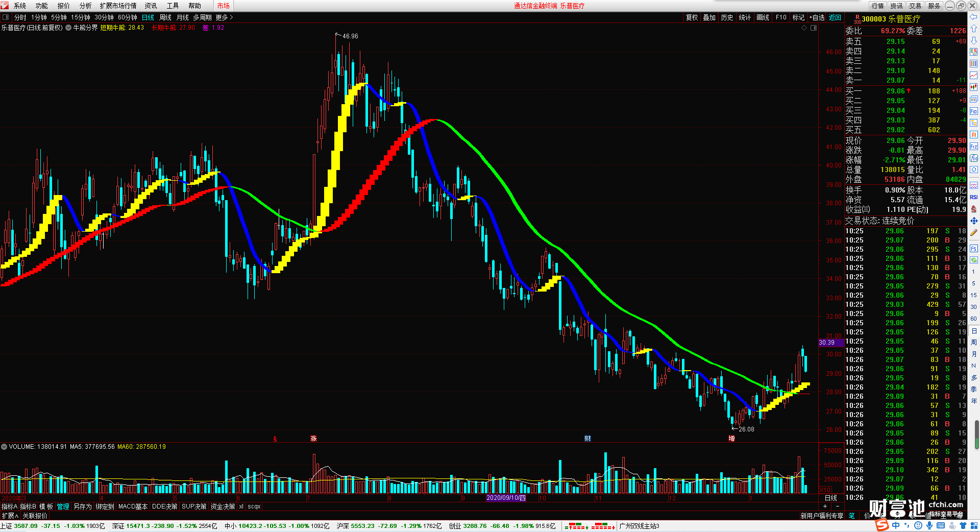This screenshot has width=980, height=532.
Task: Click the microphone icon in input toolbar
Action: [929, 525]
